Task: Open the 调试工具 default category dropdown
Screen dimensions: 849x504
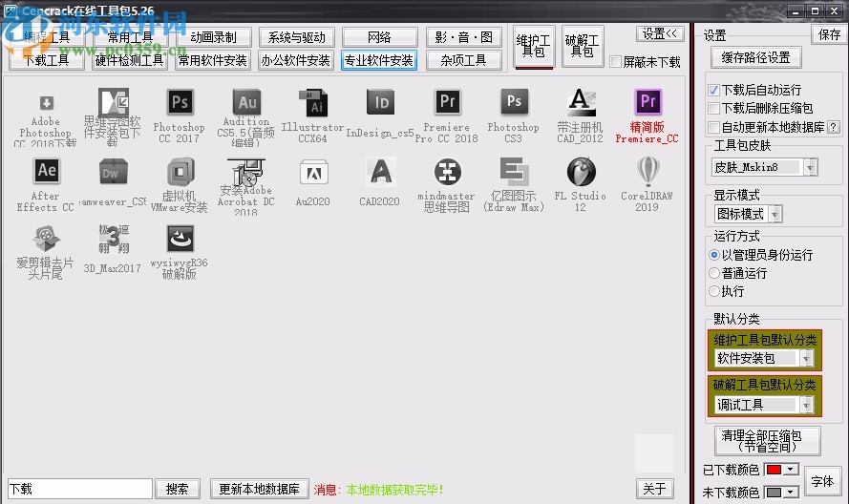Action: [806, 405]
